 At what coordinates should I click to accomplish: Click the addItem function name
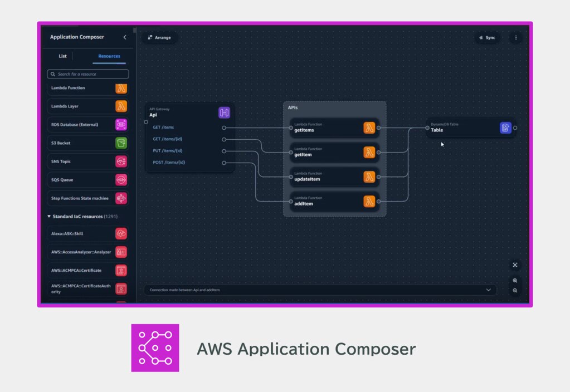304,204
